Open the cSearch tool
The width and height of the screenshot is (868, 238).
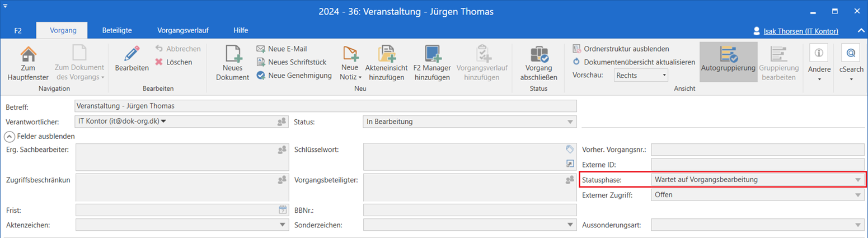(x=851, y=53)
